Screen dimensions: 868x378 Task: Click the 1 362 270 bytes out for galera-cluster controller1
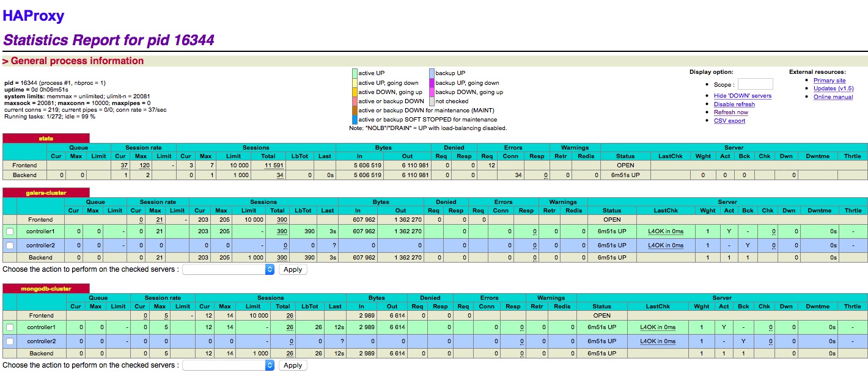coord(406,232)
